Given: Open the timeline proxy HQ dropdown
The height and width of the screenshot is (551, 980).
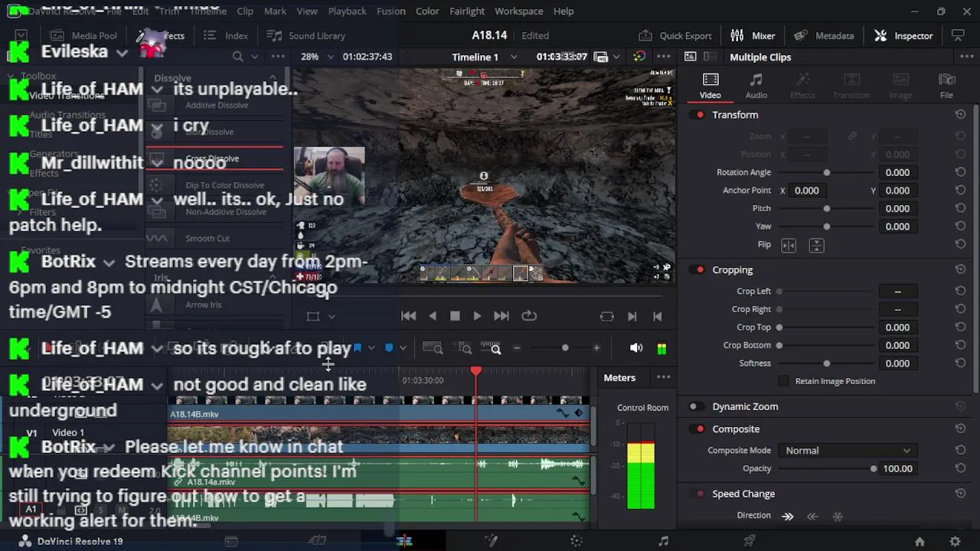Looking at the screenshot, I should 616,57.
